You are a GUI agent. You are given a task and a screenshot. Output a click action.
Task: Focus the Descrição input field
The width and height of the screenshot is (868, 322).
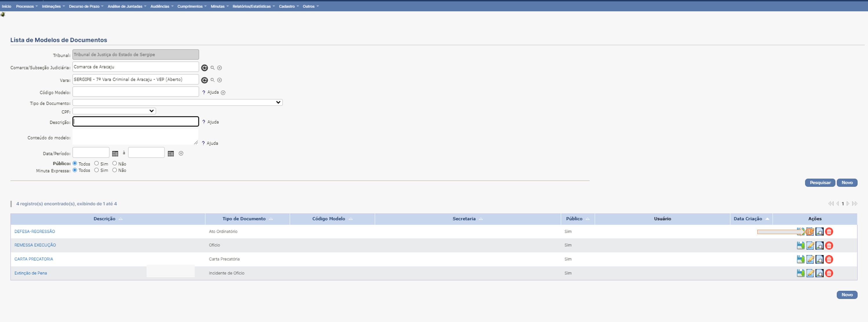(x=136, y=122)
